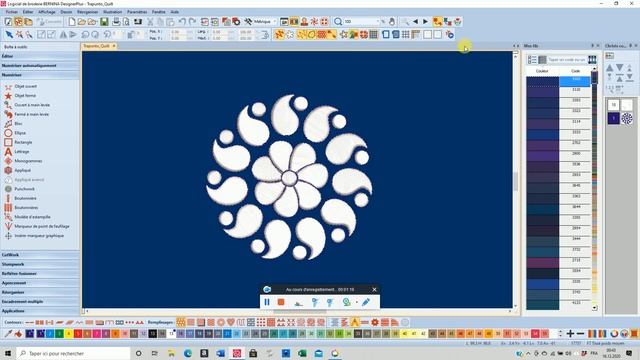Click the minus remove color icon
The width and height of the screenshot is (640, 360).
point(580,334)
